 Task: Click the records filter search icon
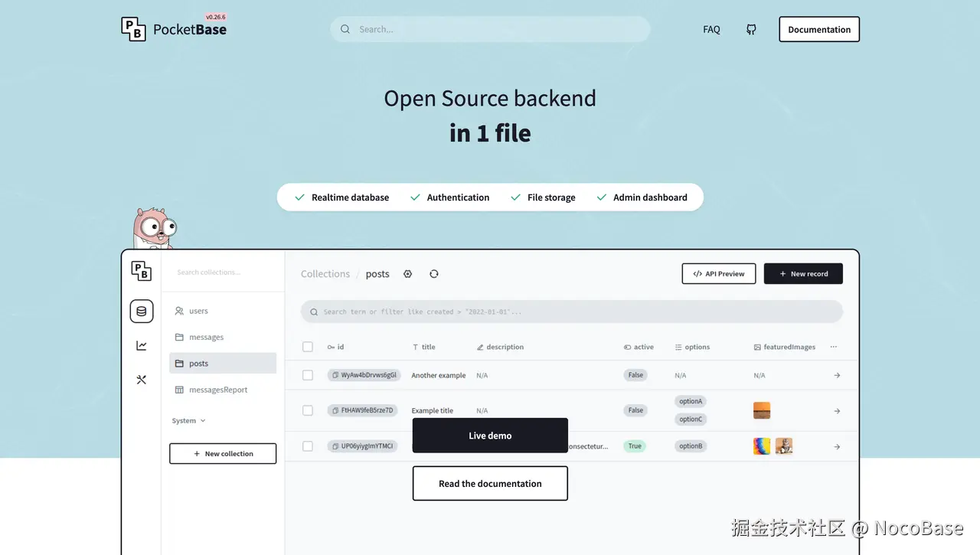314,312
